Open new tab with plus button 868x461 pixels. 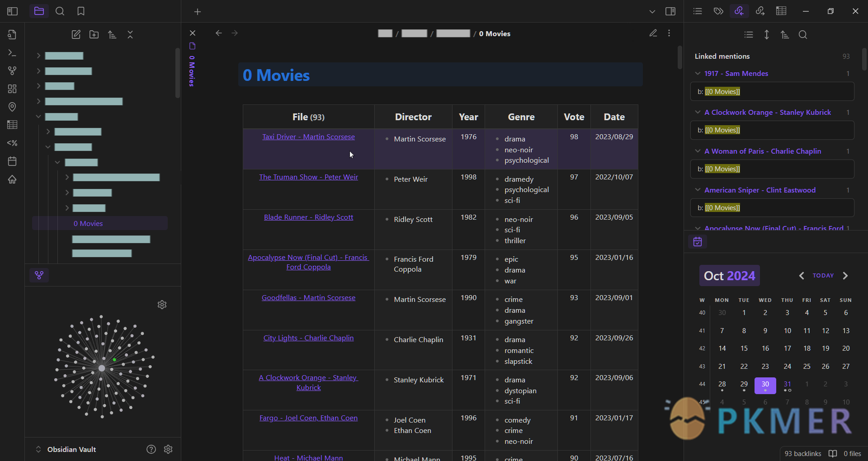[x=198, y=12]
